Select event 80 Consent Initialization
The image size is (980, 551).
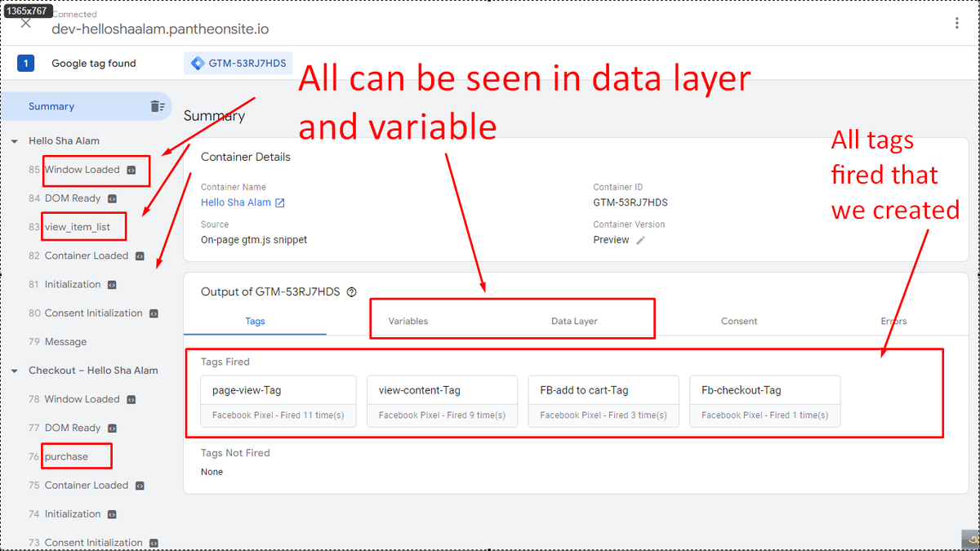coord(93,313)
